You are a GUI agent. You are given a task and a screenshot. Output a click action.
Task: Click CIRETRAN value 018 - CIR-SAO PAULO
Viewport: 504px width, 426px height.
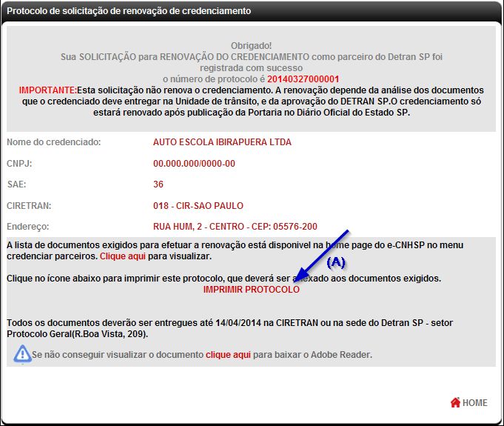point(198,205)
